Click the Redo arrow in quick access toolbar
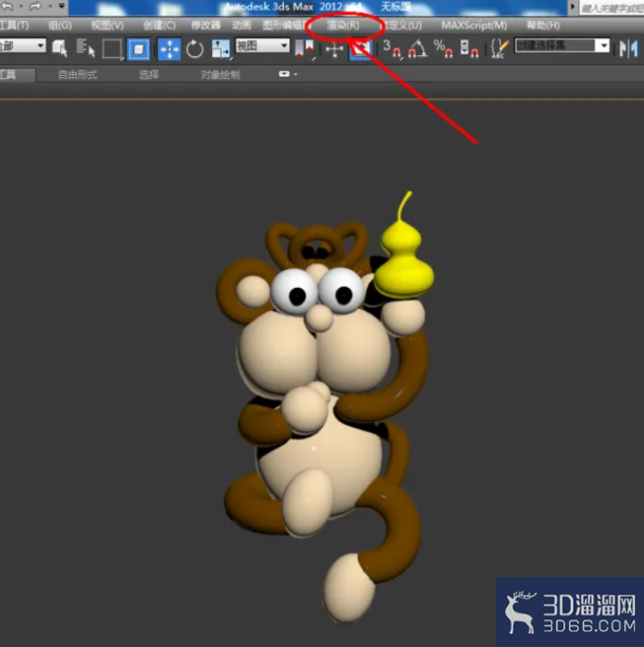This screenshot has height=647, width=644. click(x=36, y=6)
